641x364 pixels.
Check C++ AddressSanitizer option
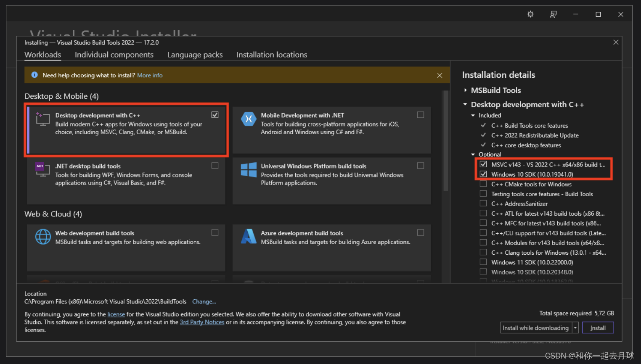click(483, 203)
